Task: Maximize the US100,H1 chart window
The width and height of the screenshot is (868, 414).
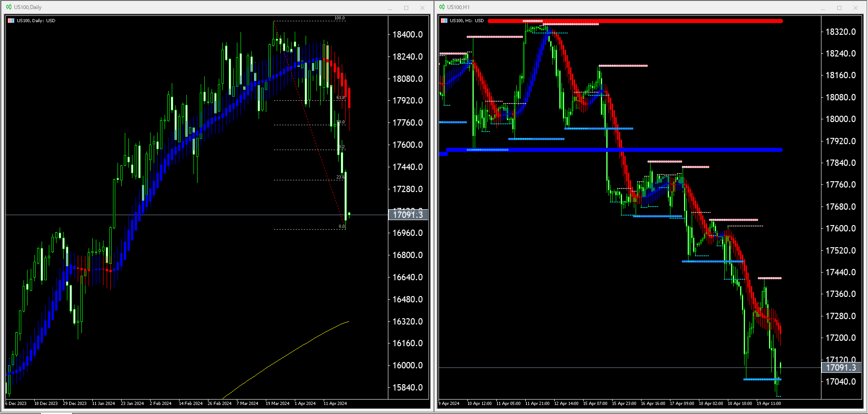Action: point(839,8)
